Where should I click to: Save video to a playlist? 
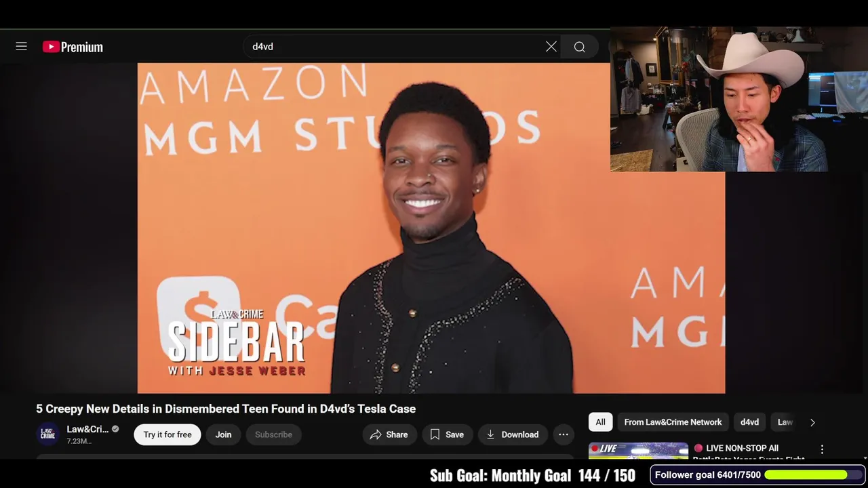(x=447, y=434)
